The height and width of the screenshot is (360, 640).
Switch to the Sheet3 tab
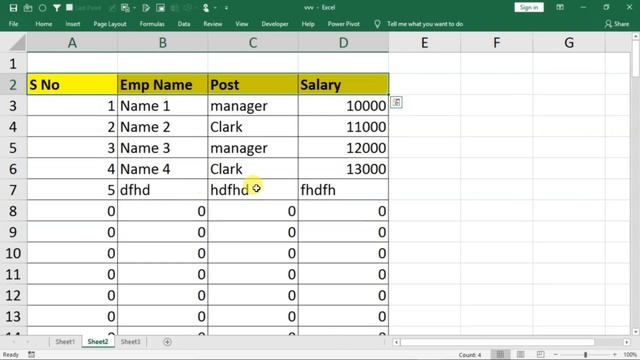click(130, 342)
